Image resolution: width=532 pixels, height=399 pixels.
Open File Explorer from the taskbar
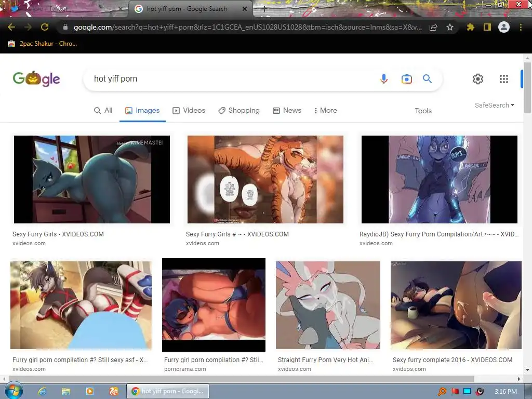tap(66, 391)
